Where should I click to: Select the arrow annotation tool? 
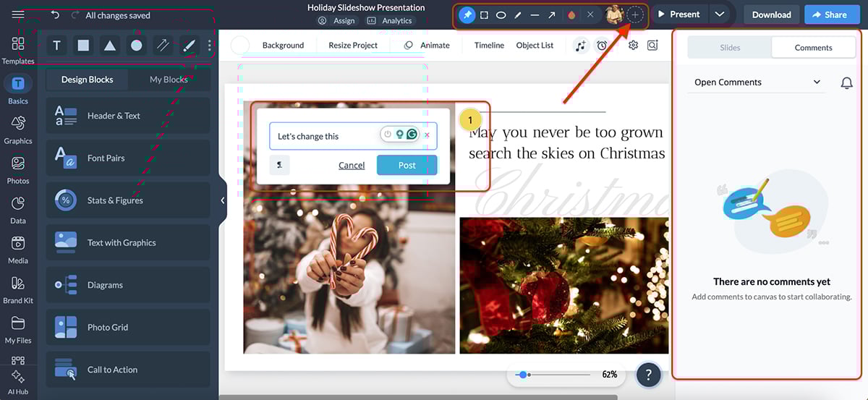(552, 14)
